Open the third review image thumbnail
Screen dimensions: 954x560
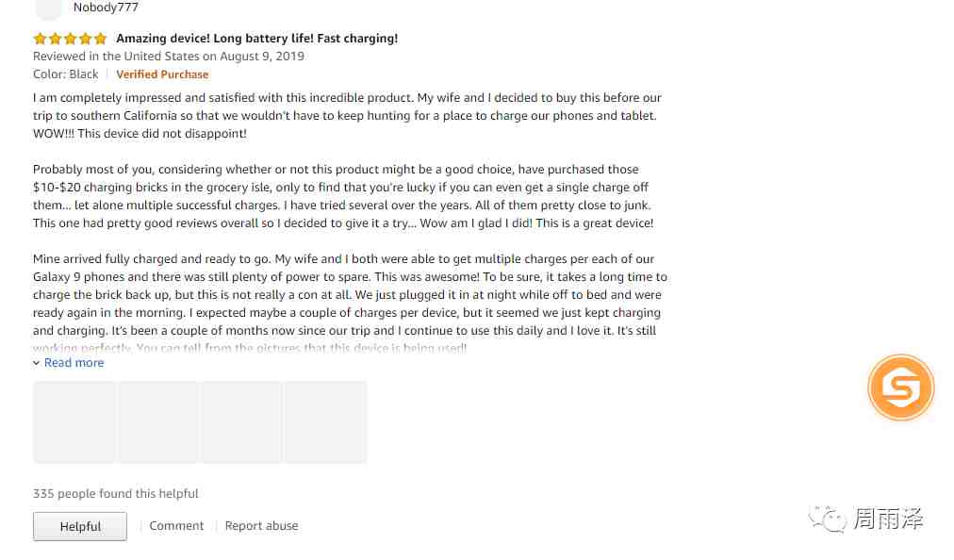point(242,422)
